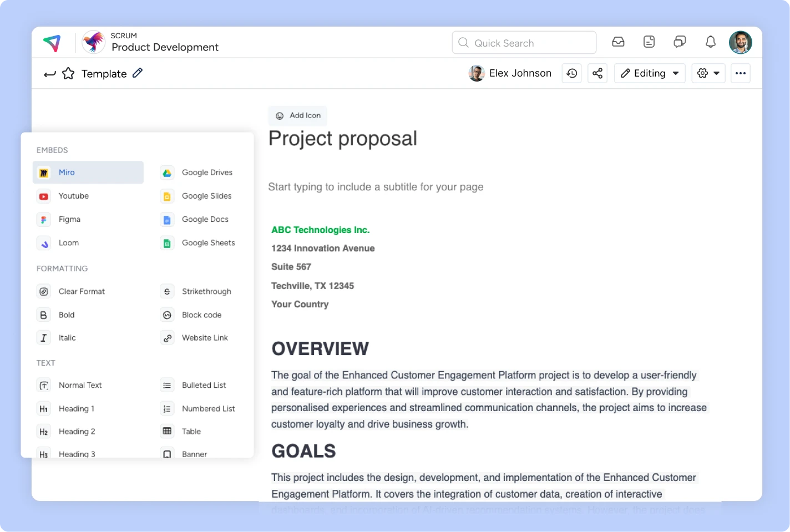Open the notifications bell
This screenshot has height=532, width=790.
[710, 42]
